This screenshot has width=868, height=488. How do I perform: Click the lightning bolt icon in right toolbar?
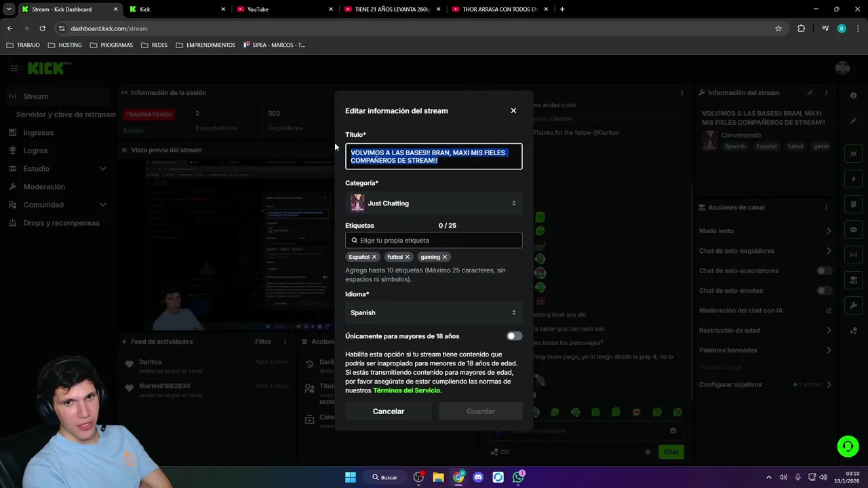pyautogui.click(x=854, y=180)
